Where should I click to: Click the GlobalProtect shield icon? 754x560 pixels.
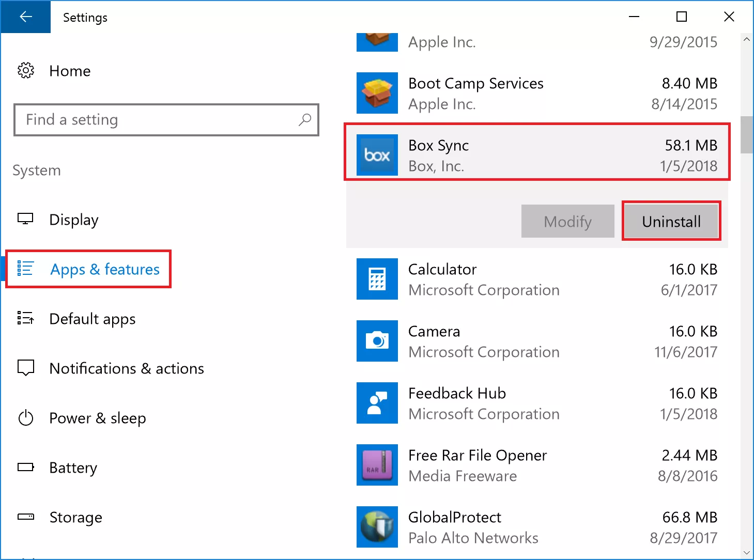(377, 527)
